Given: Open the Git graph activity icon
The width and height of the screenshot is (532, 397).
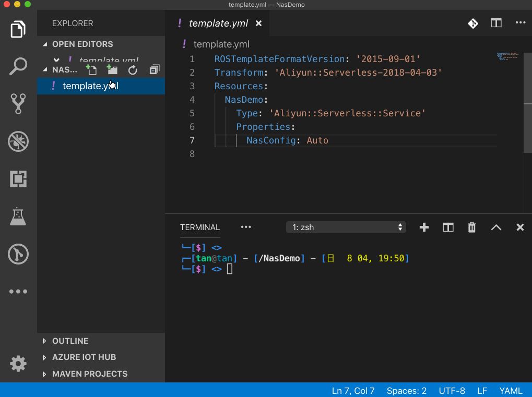Looking at the screenshot, I should click(18, 254).
